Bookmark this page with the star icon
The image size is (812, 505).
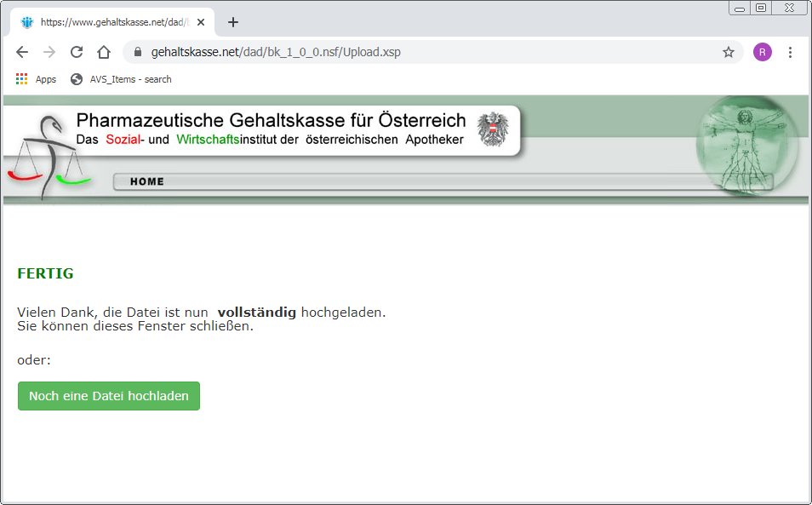[729, 52]
